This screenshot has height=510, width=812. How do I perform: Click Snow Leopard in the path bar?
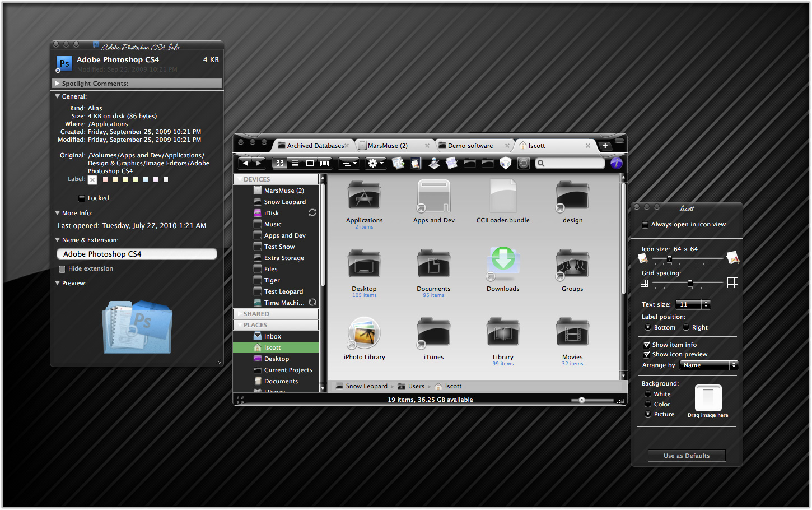coord(361,386)
